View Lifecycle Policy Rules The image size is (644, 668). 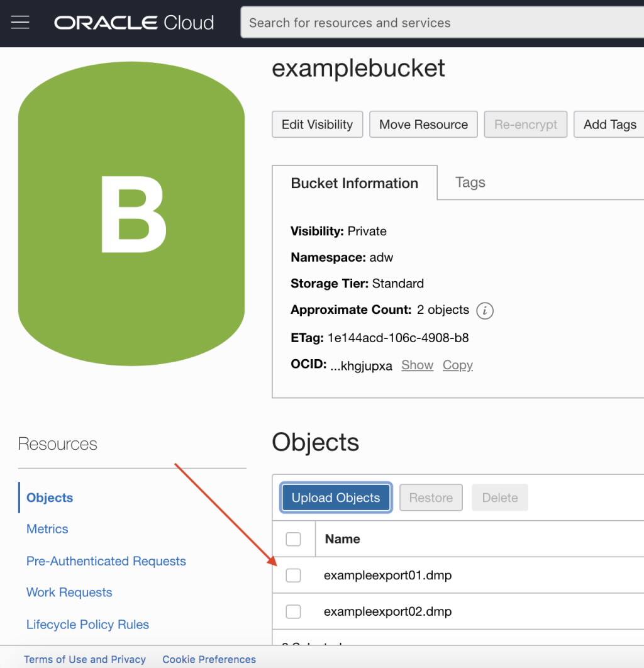click(87, 624)
